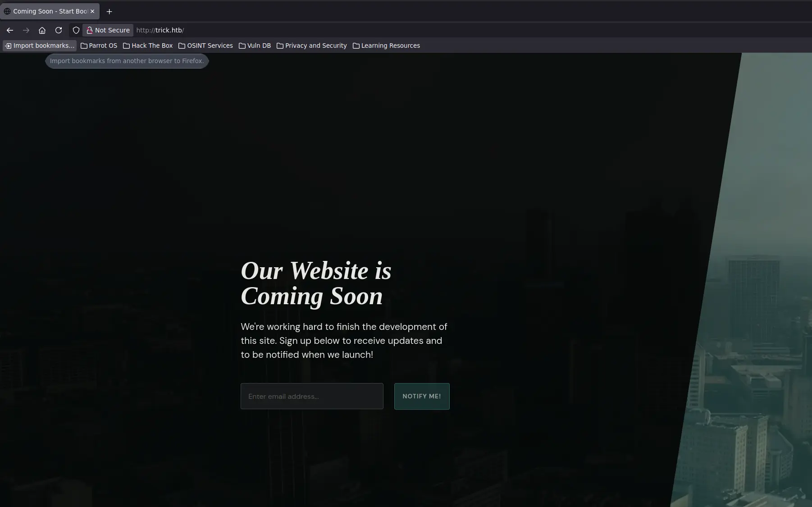Expand the Parrot OS bookmarks folder
The width and height of the screenshot is (812, 507).
pyautogui.click(x=99, y=46)
